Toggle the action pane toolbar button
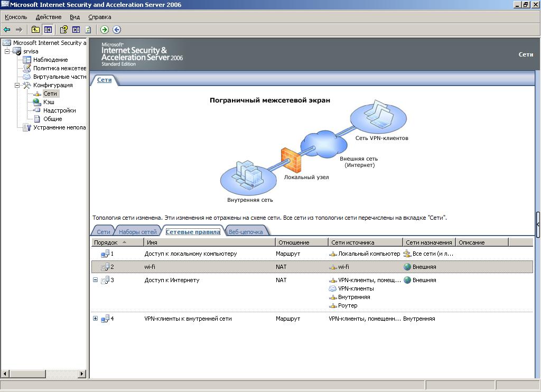Image resolution: width=541 pixels, height=392 pixels. [x=76, y=30]
